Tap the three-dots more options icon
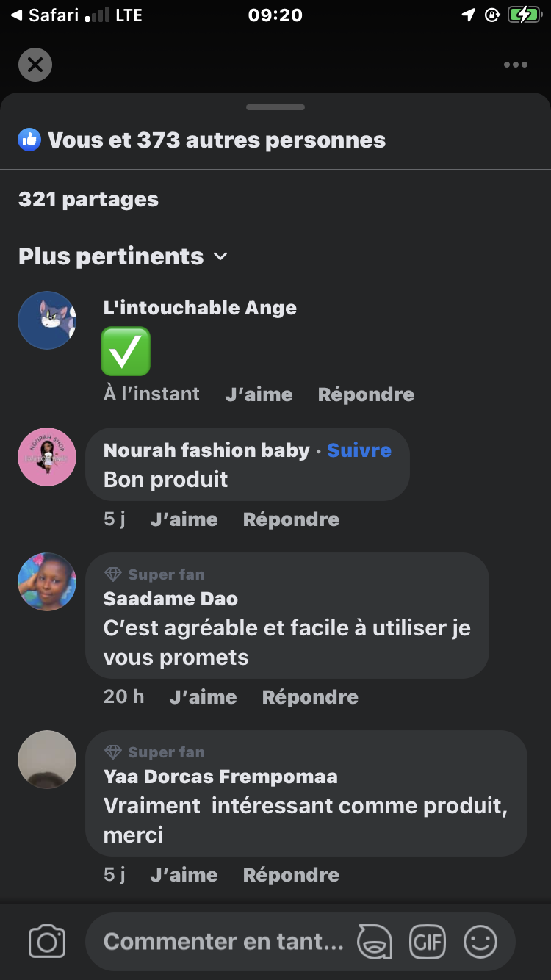The height and width of the screenshot is (980, 551). pos(516,65)
